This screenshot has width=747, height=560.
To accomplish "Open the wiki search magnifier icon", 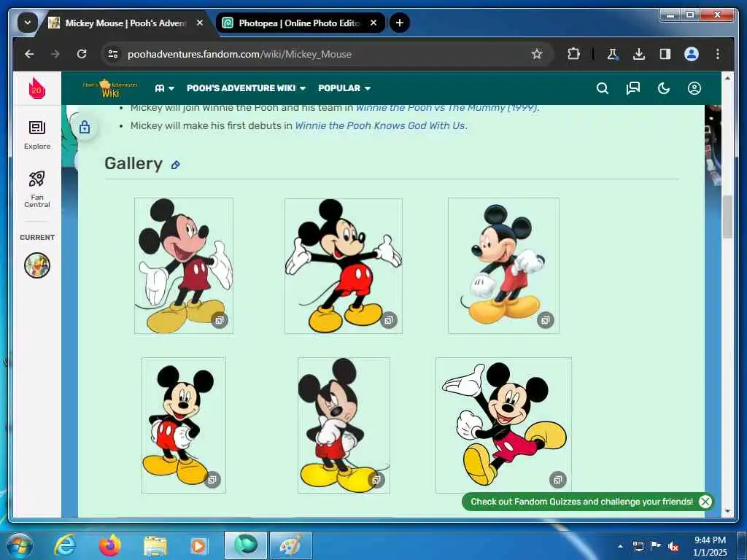I will 602,88.
